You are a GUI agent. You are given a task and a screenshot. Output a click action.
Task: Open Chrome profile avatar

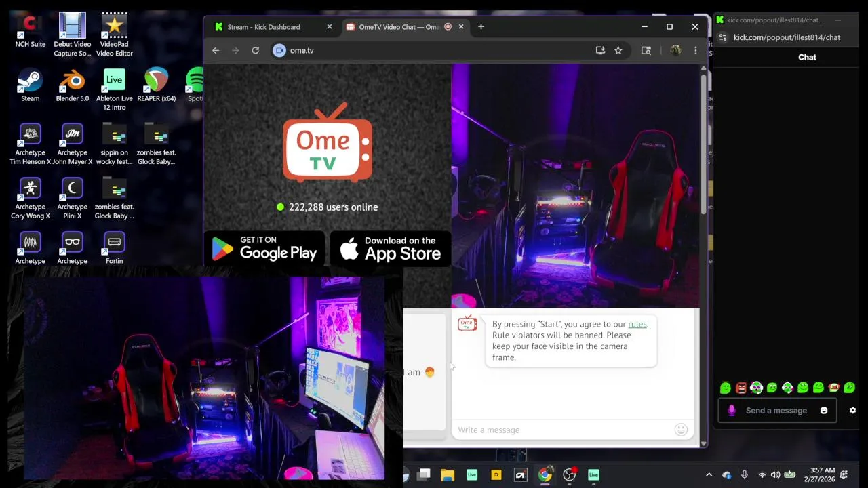[x=675, y=50]
